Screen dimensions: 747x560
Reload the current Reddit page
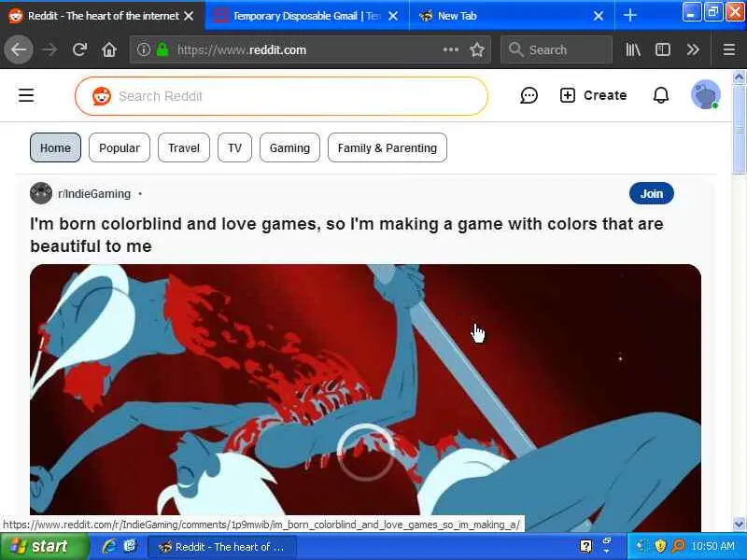[x=79, y=49]
